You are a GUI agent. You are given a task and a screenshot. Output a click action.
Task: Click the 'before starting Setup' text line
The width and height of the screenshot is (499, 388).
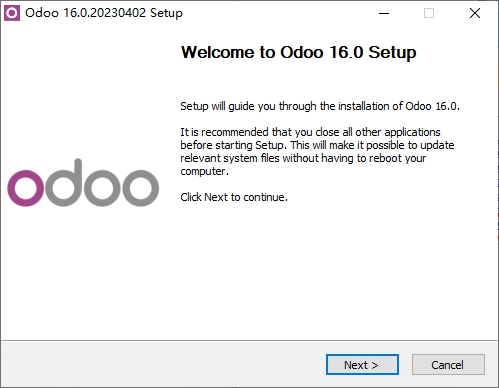[317, 145]
